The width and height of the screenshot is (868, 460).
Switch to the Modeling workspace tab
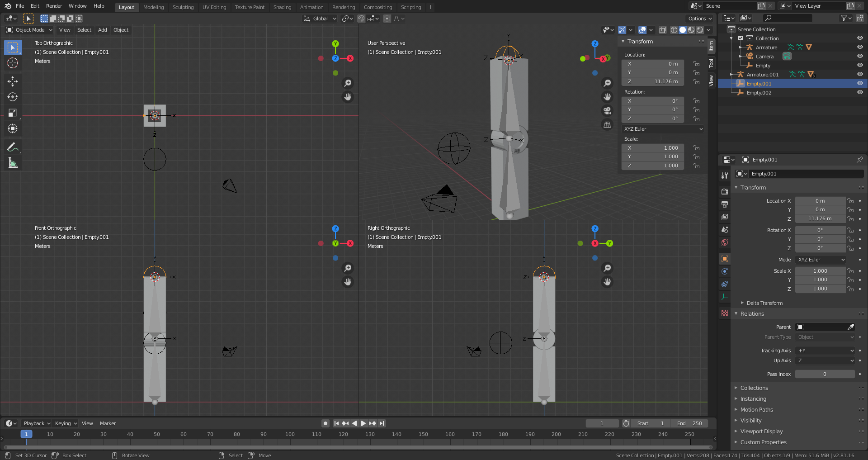point(154,7)
